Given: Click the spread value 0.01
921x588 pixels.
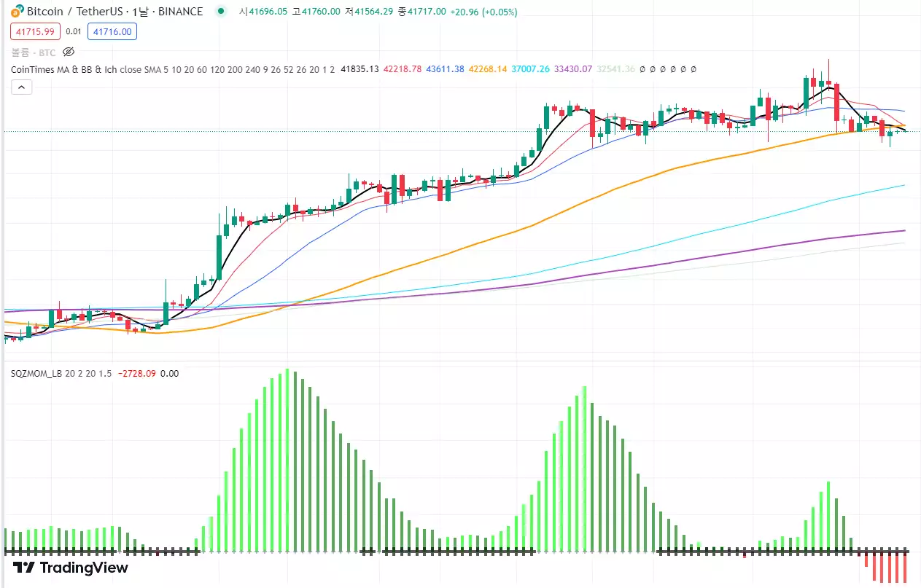Looking at the screenshot, I should click(74, 31).
